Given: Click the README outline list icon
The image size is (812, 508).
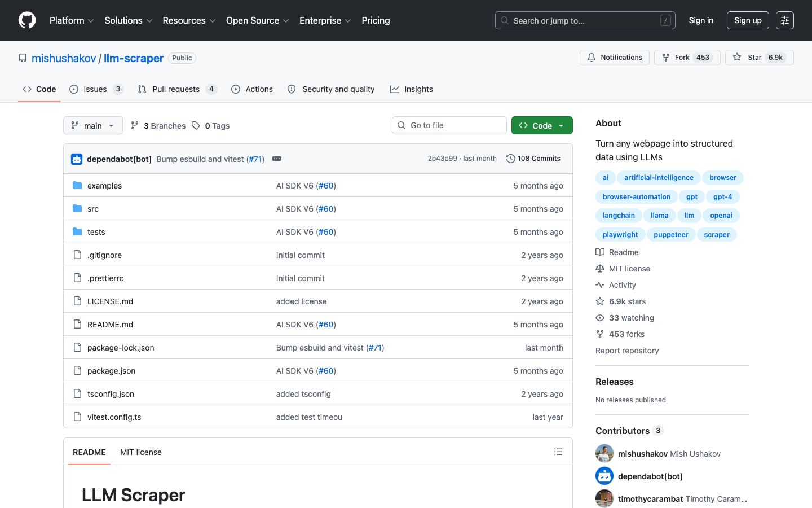Looking at the screenshot, I should [x=558, y=452].
